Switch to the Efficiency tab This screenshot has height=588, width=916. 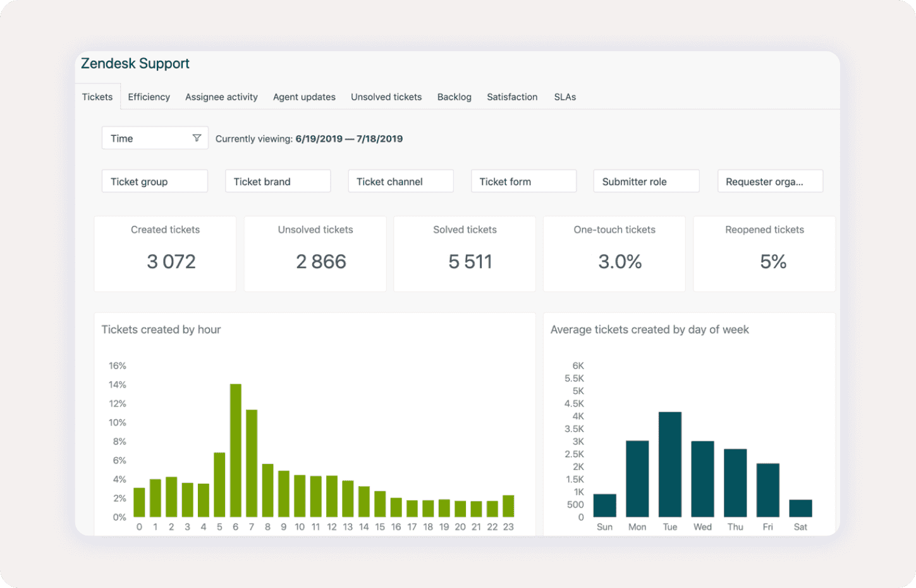coord(149,97)
